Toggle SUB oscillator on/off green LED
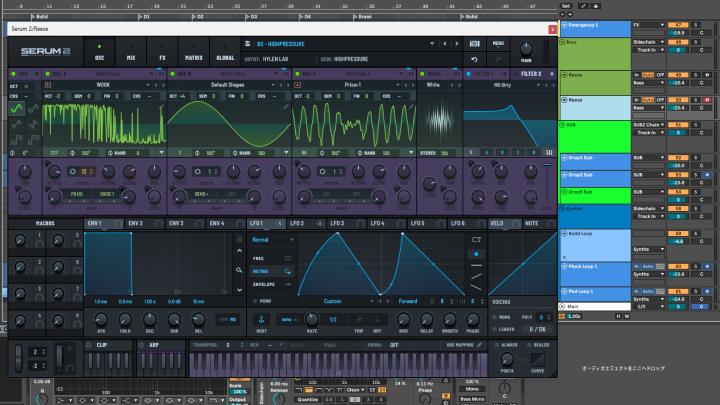Viewport: 720px width, 405px height. (13, 73)
